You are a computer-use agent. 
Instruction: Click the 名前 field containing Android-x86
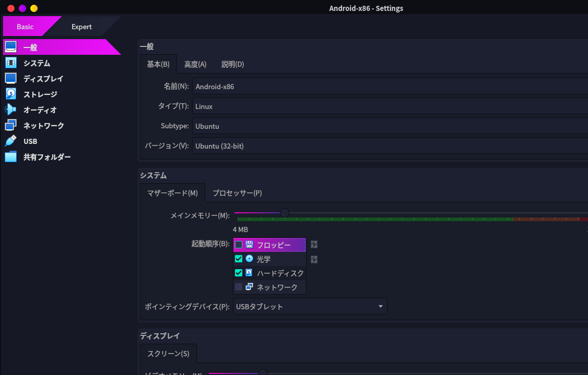pyautogui.click(x=390, y=87)
